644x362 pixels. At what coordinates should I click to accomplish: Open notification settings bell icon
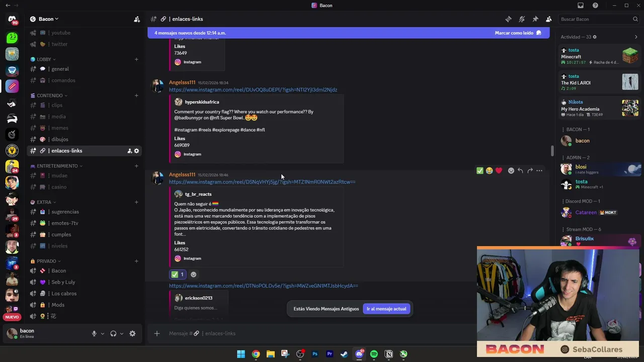[522, 19]
